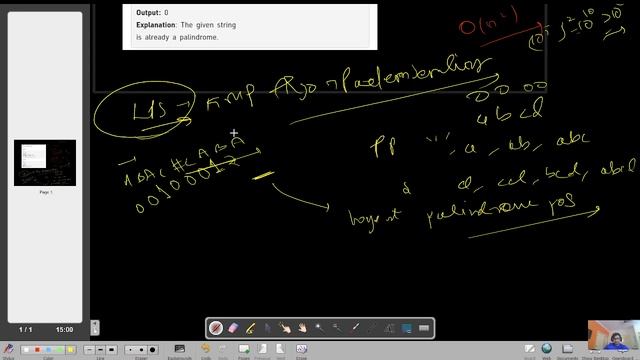This screenshot has width=640, height=360.
Task: Open Page 1 thumbnail
Action: [45, 163]
